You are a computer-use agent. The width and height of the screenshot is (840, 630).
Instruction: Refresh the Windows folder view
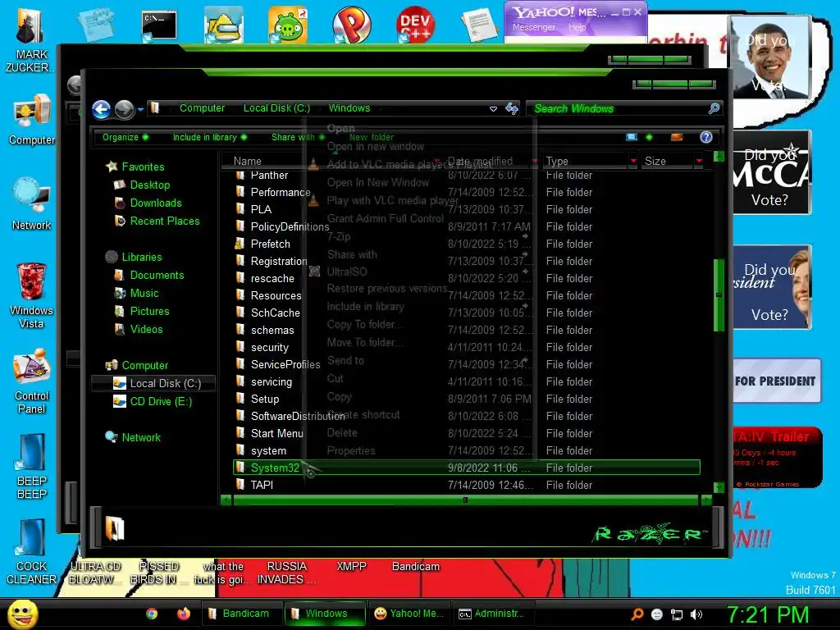coord(512,109)
